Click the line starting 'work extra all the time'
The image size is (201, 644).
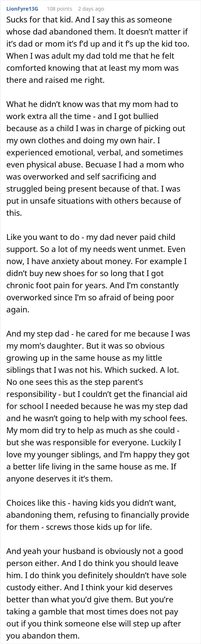[x=82, y=116]
